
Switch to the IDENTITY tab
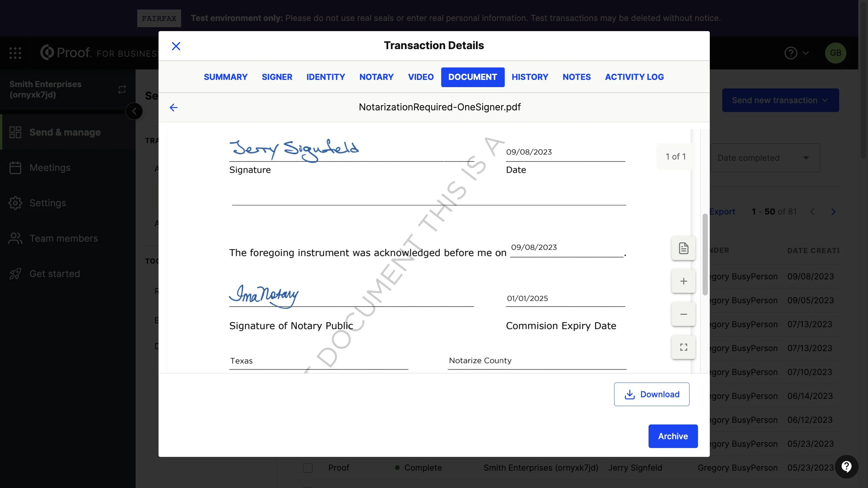(x=326, y=77)
